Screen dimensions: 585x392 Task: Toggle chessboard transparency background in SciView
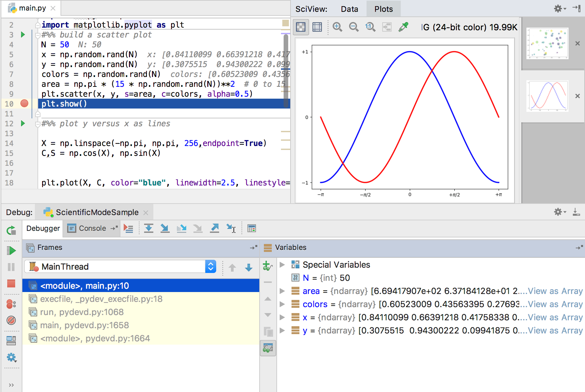pos(301,27)
